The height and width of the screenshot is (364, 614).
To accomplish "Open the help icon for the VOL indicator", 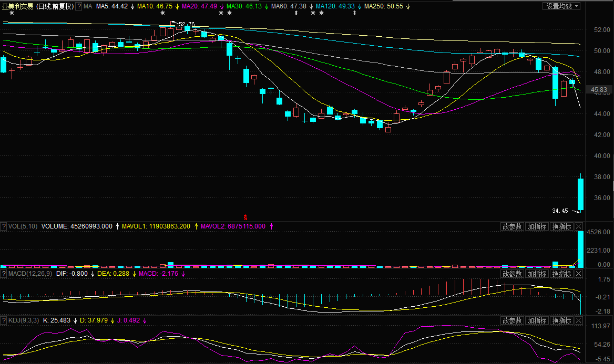I will tap(4, 226).
